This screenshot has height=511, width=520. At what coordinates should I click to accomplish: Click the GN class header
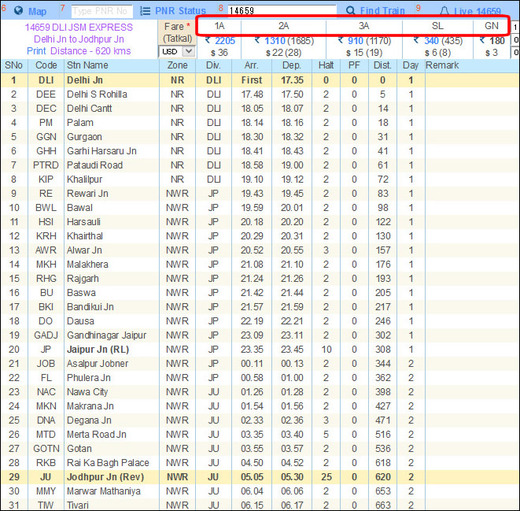tap(491, 26)
